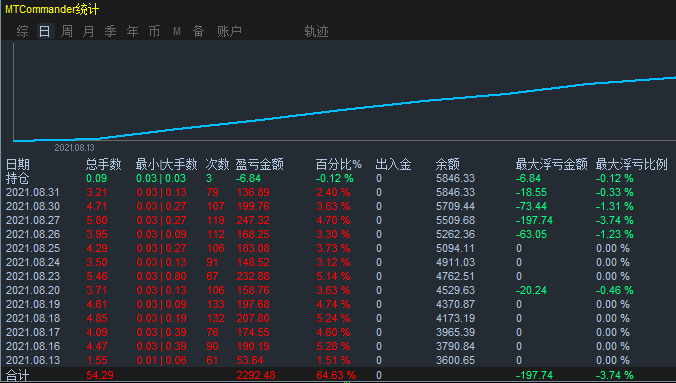Open the 周 weekly tab
Image resolution: width=676 pixels, height=383 pixels.
coord(67,31)
